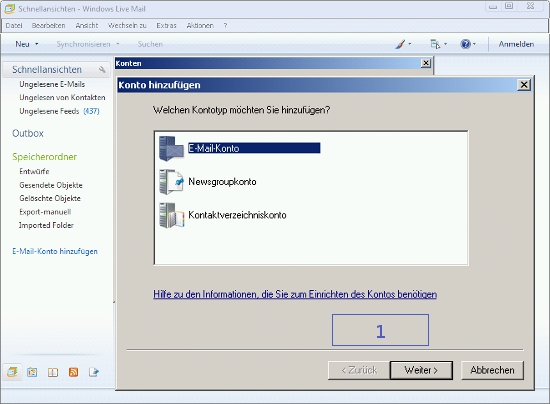Viewport: 550px width, 404px height.
Task: Open the Aktionen menu
Action: 200,26
